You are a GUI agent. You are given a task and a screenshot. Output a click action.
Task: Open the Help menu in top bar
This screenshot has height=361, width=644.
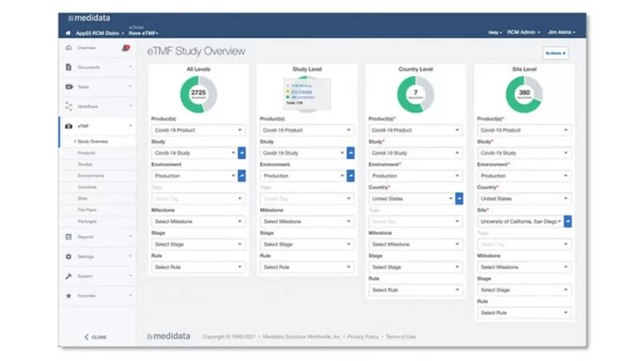pyautogui.click(x=495, y=33)
